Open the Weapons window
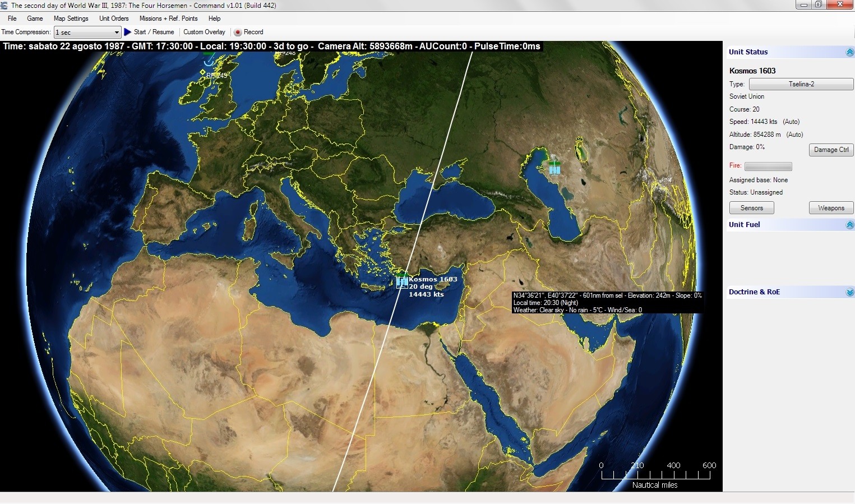This screenshot has height=504, width=855. [x=831, y=208]
